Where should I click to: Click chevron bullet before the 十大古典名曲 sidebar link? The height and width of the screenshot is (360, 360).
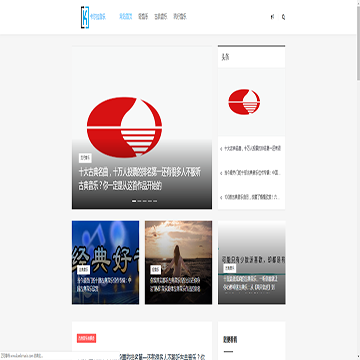coord(221,149)
